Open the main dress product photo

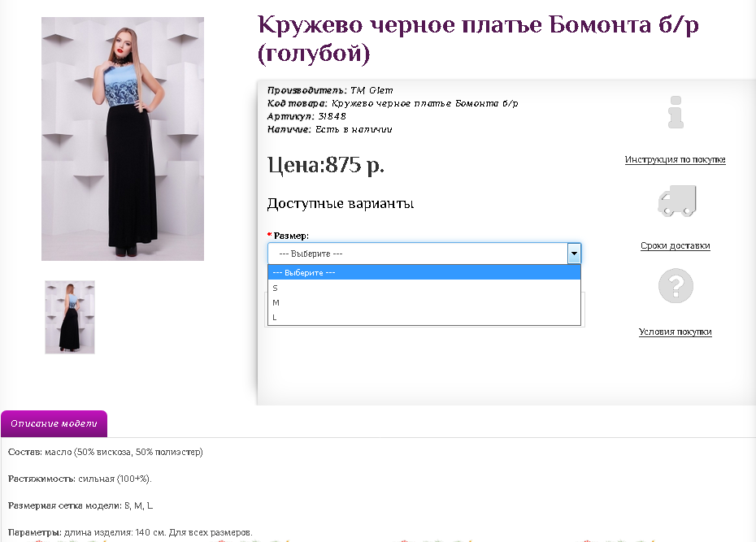click(x=123, y=139)
